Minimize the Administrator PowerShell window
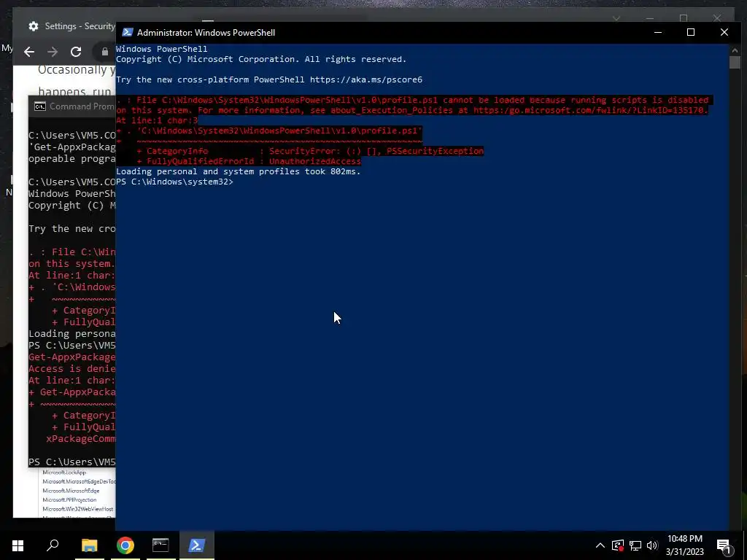Image resolution: width=747 pixels, height=560 pixels. click(658, 32)
